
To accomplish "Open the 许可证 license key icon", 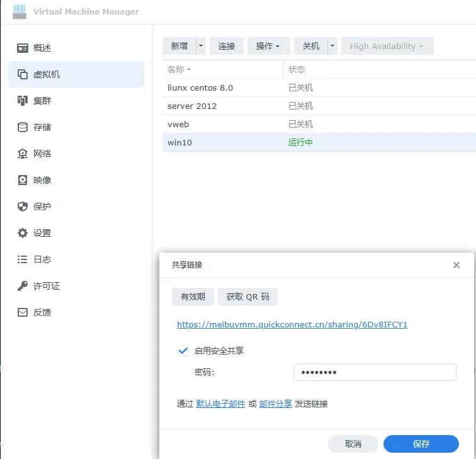I will click(23, 286).
